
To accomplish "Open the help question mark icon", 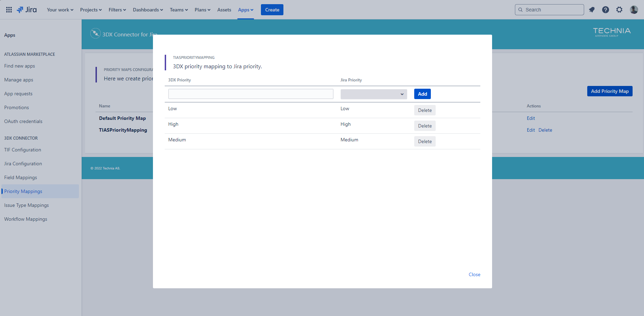I will click(605, 10).
